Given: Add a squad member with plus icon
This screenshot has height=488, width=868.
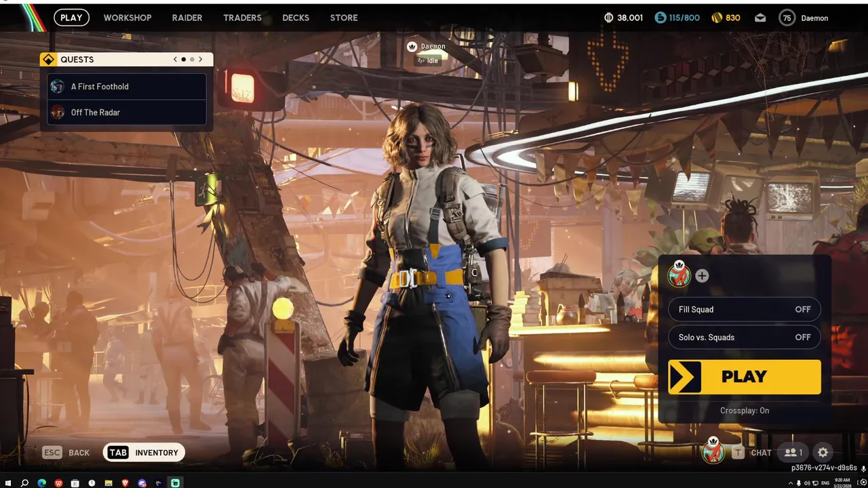Looking at the screenshot, I should coord(702,276).
